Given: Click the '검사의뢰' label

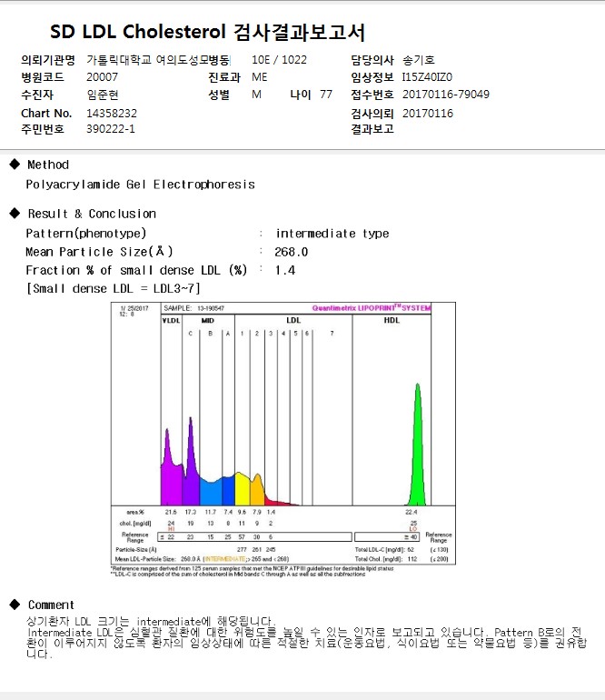Looking at the screenshot, I should pyautogui.click(x=372, y=114).
